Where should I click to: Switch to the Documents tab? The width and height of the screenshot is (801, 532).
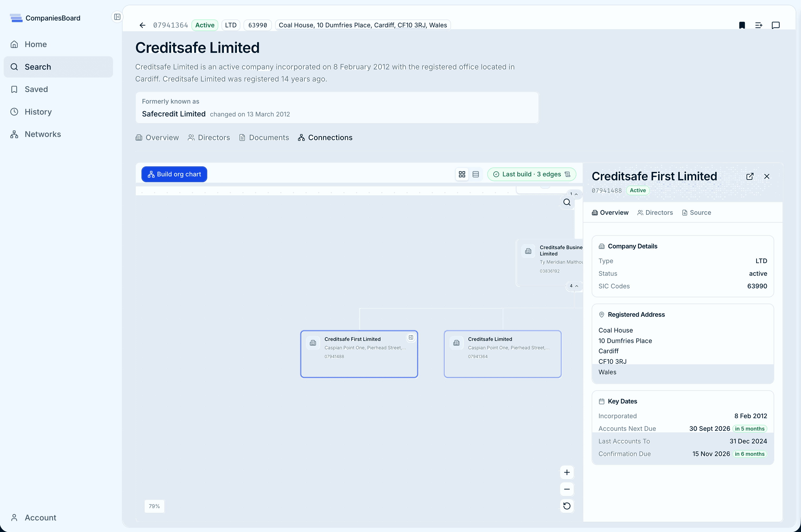pyautogui.click(x=264, y=137)
